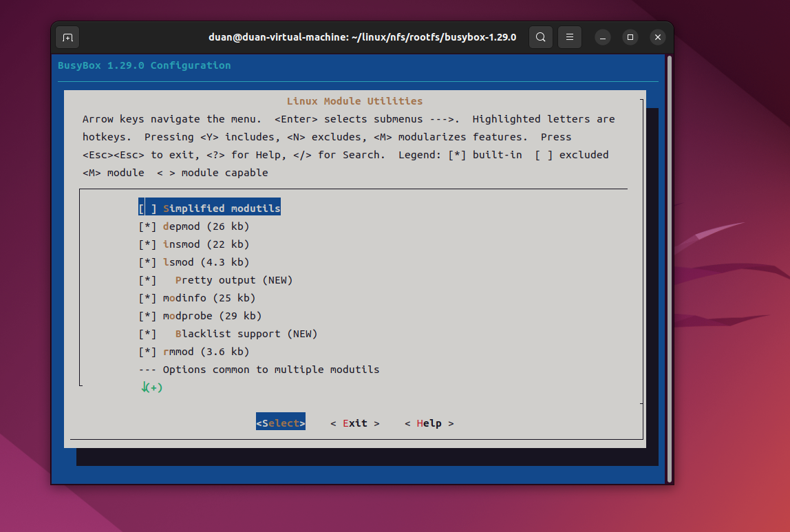Select the modinfo (25 kb) entry text
This screenshot has width=790, height=532.
(209, 298)
